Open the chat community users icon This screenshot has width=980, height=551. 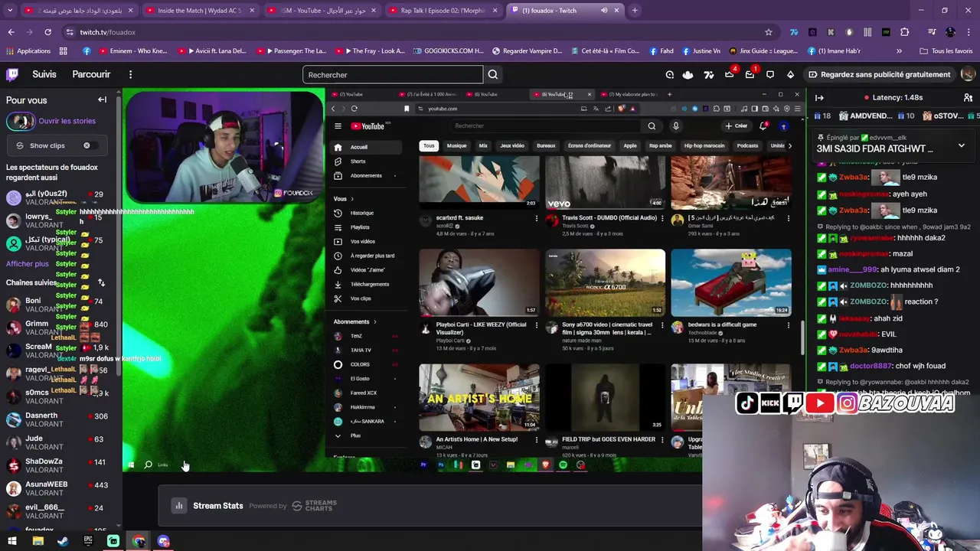tap(968, 98)
